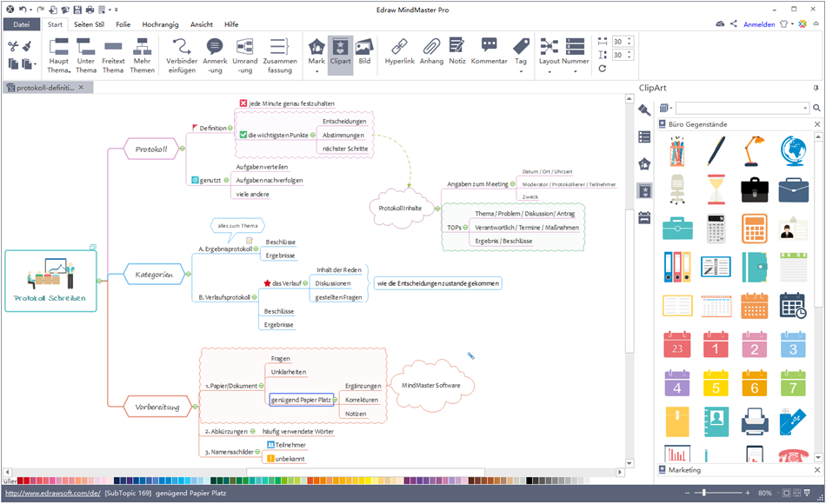Add a Notiz to the topic
Viewport: 826px width, 504px height.
(456, 51)
